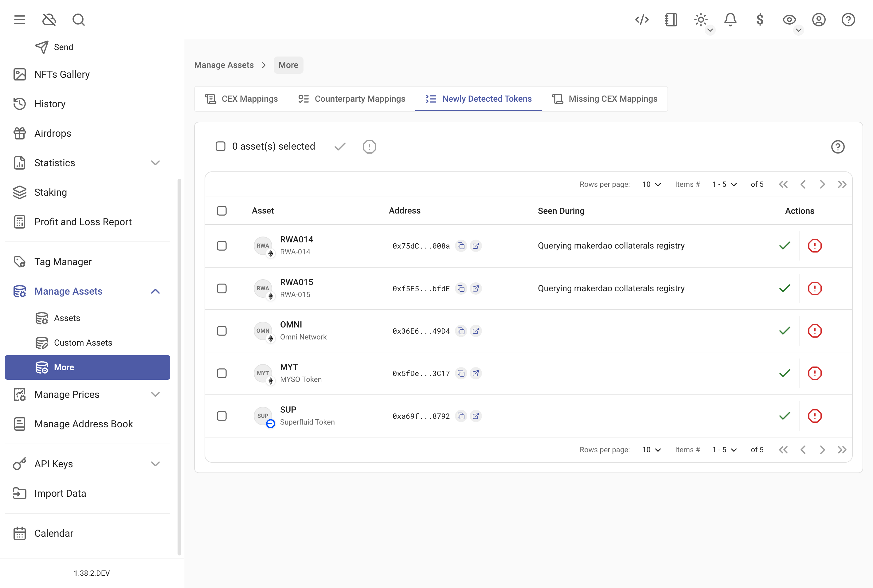This screenshot has height=588, width=873.
Task: Open bottom Items # range dropdown
Action: click(725, 450)
